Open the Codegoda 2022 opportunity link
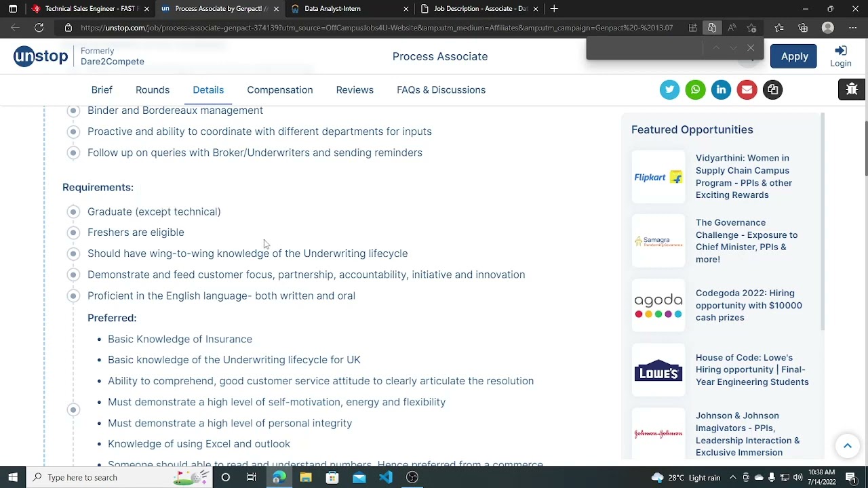 pyautogui.click(x=749, y=305)
